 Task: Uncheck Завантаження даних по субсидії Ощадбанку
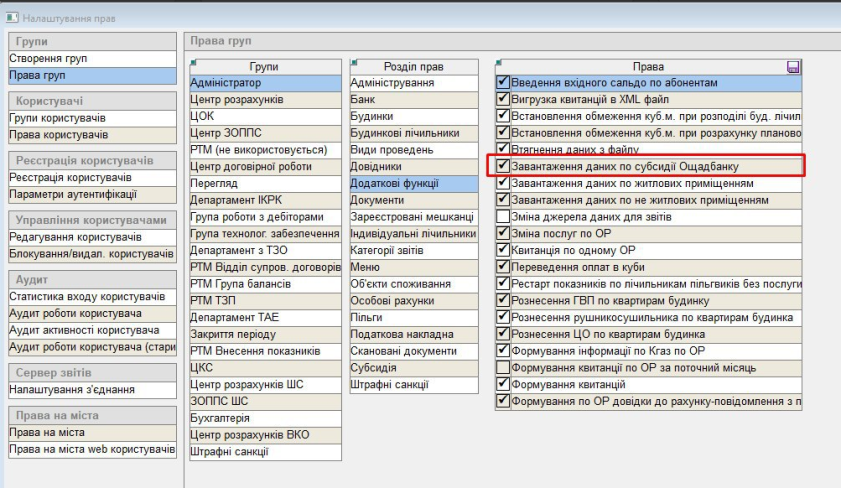click(x=503, y=167)
